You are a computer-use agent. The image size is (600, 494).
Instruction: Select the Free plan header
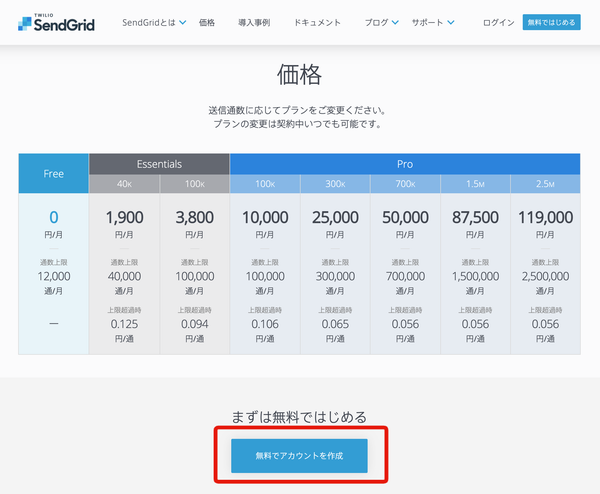coord(54,174)
